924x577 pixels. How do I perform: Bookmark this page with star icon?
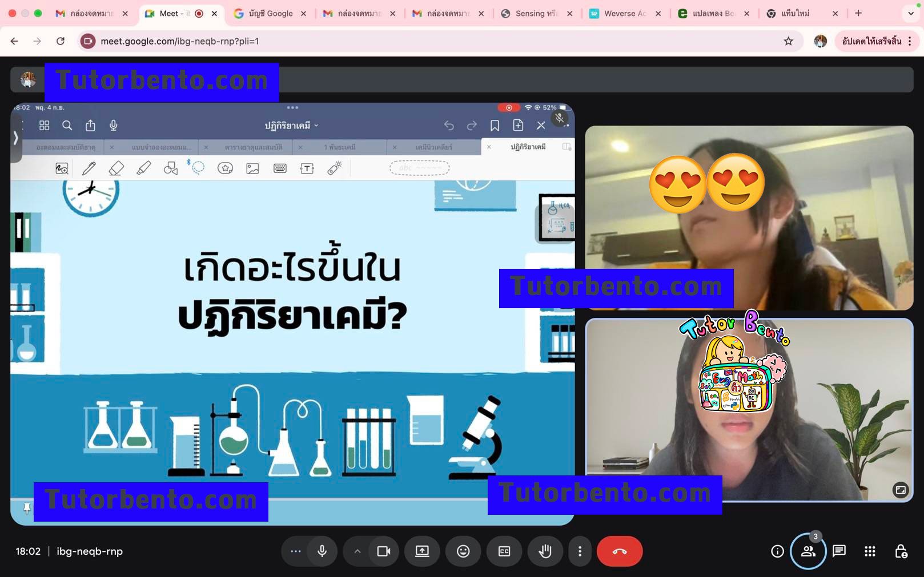[x=789, y=41]
